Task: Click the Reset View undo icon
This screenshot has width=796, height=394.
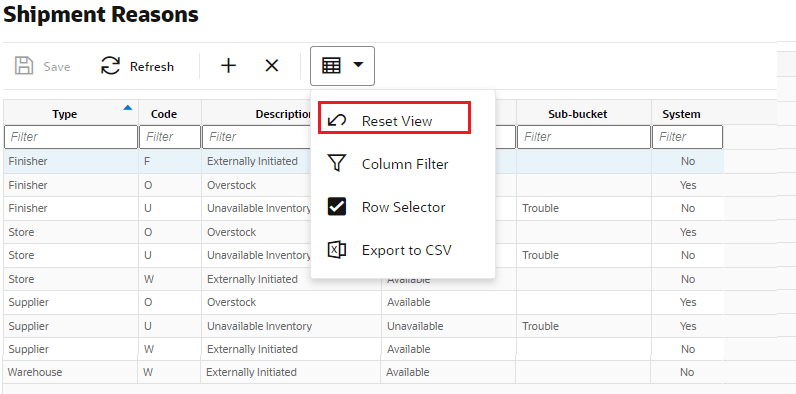Action: pyautogui.click(x=337, y=120)
